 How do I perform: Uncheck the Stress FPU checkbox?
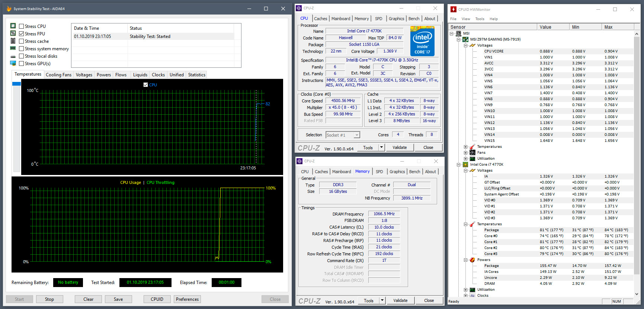[22, 34]
